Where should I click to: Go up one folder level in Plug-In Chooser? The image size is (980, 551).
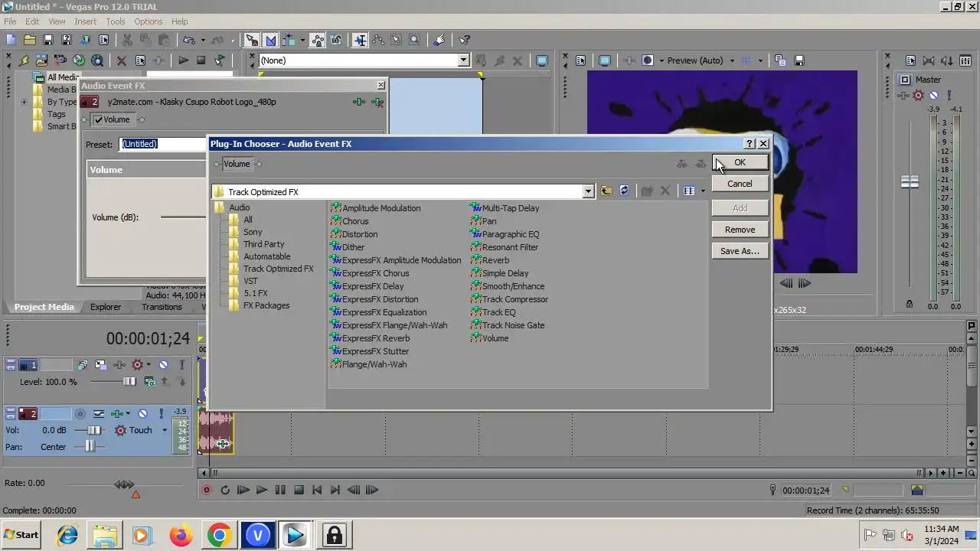pyautogui.click(x=606, y=191)
